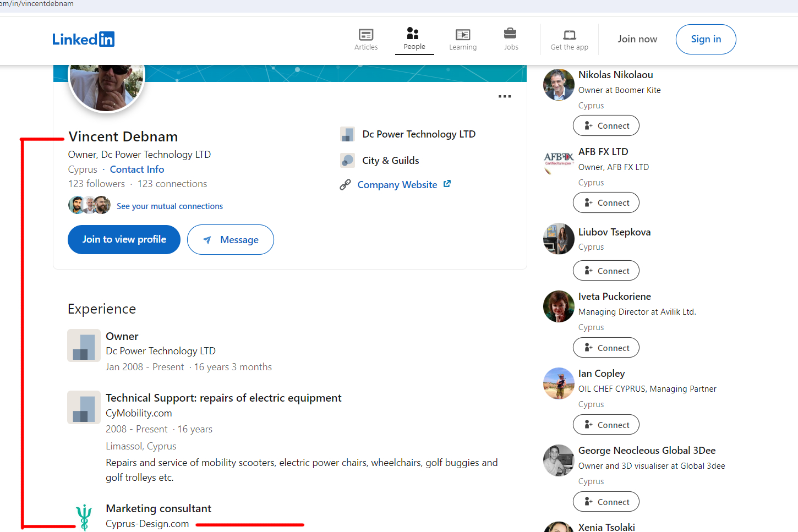Open the Company Website link
Screen dimensions: 798x532
[x=397, y=185]
